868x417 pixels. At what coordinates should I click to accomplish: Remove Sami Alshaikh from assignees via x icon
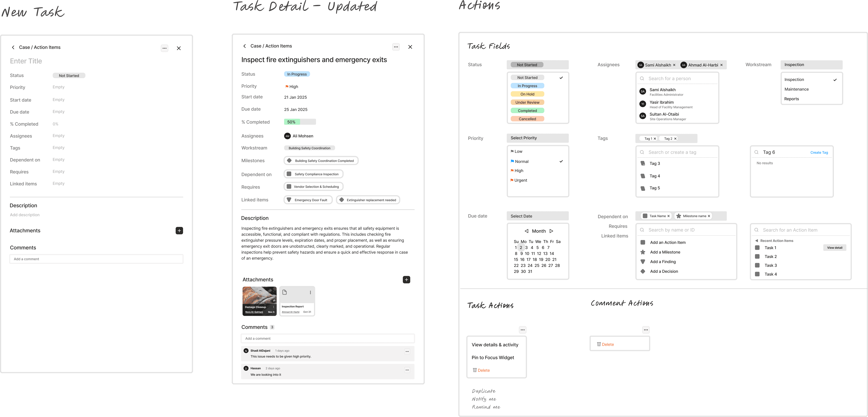tap(674, 65)
